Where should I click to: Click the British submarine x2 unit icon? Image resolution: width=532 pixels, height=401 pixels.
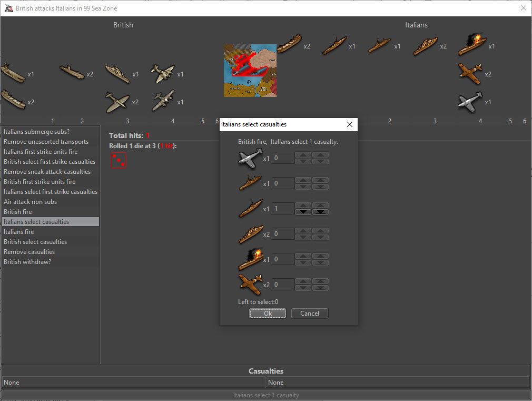72,72
